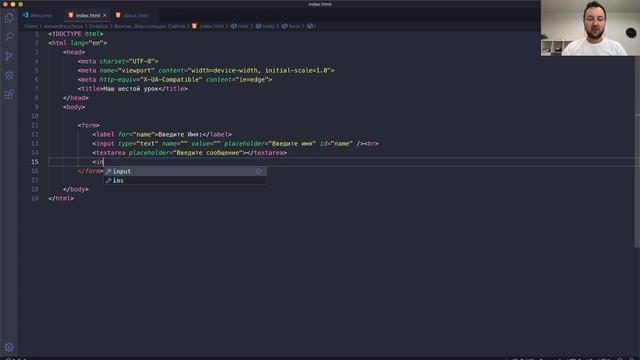Click the title text 'Наш шестой урок'
This screenshot has height=360, width=640.
click(130, 89)
